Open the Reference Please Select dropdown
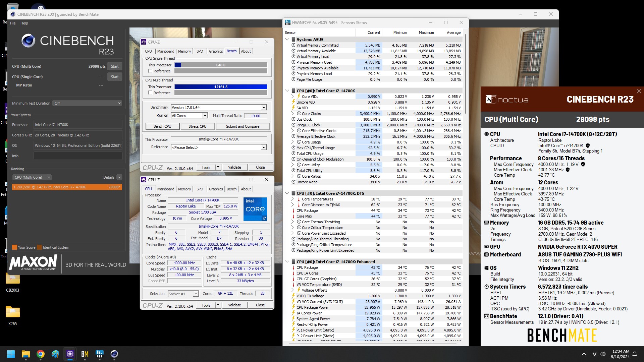 coord(264,147)
